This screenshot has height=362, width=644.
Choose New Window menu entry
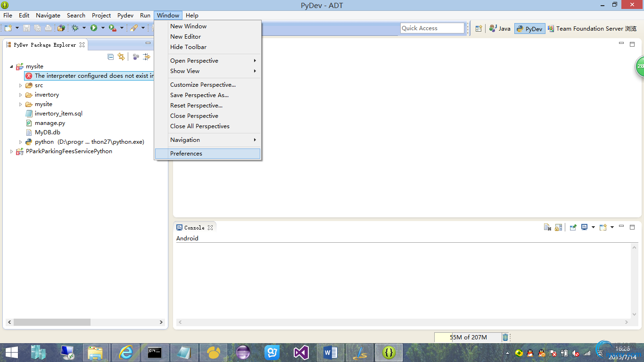(x=207, y=26)
